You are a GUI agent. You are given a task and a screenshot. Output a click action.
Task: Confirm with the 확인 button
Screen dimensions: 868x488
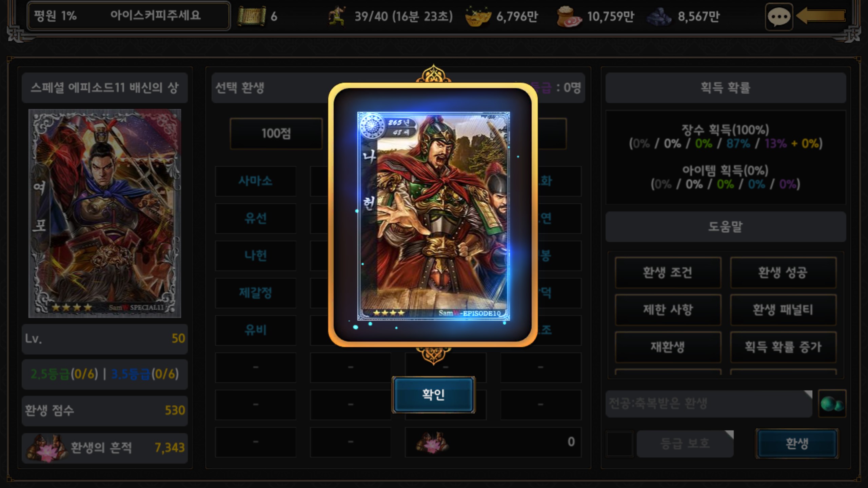pos(434,394)
